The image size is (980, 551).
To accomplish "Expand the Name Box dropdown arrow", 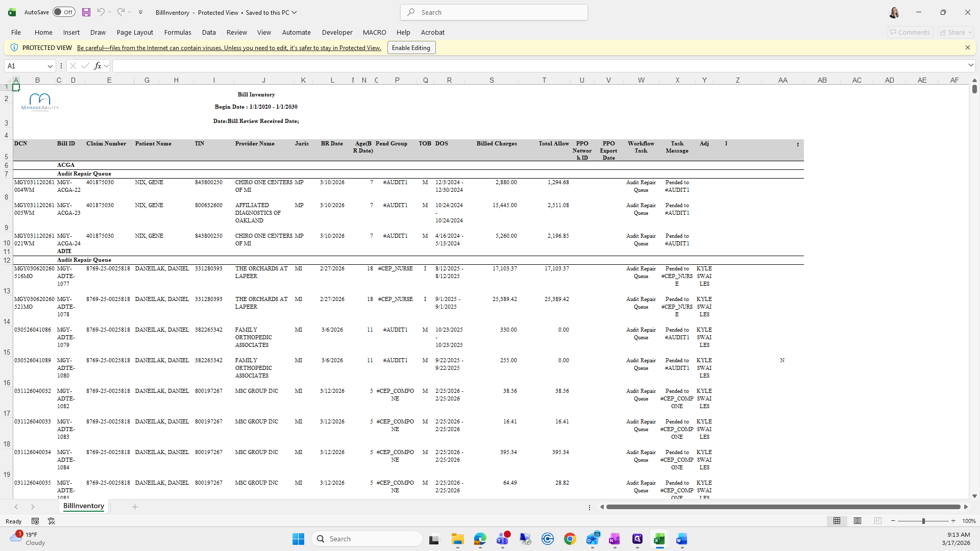I will pos(50,66).
